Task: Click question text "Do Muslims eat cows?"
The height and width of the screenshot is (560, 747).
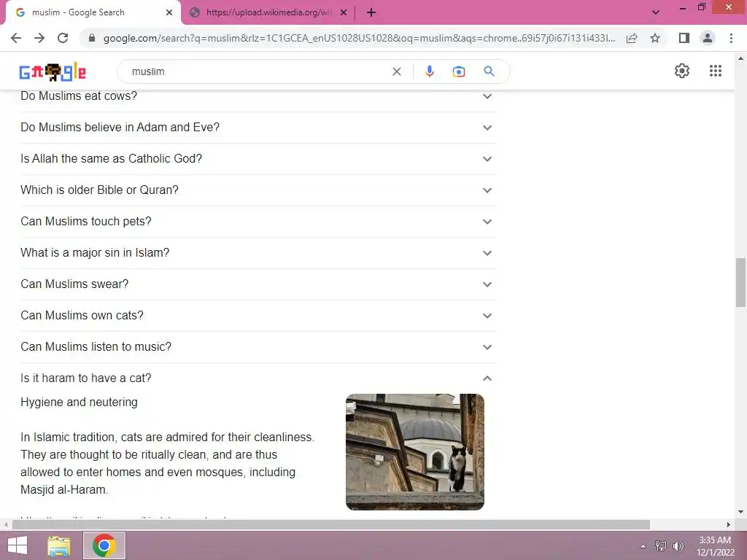Action: point(79,96)
